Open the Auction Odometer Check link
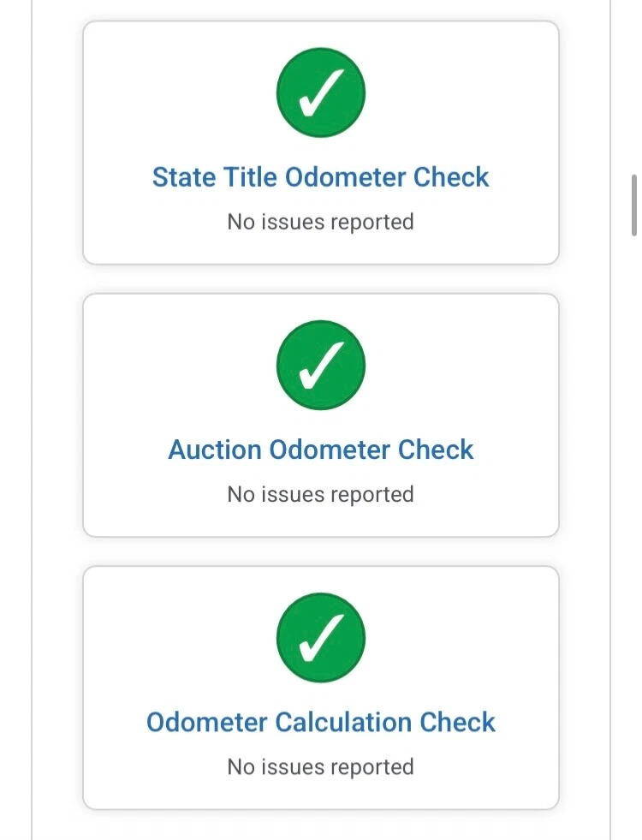Viewport: 642px width, 840px height. click(321, 450)
